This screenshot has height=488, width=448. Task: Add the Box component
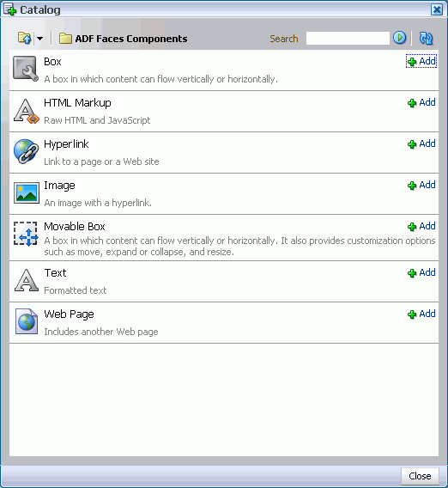421,61
